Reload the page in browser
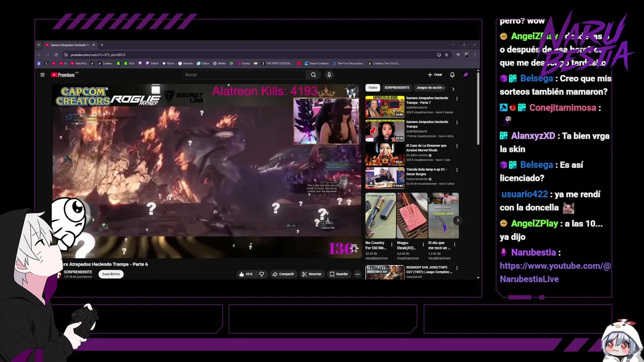This screenshot has width=644, height=362. click(56, 55)
